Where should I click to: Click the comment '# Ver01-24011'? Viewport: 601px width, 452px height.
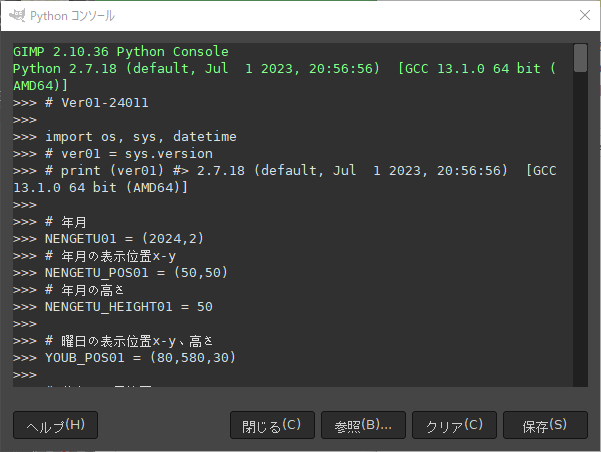[97, 103]
